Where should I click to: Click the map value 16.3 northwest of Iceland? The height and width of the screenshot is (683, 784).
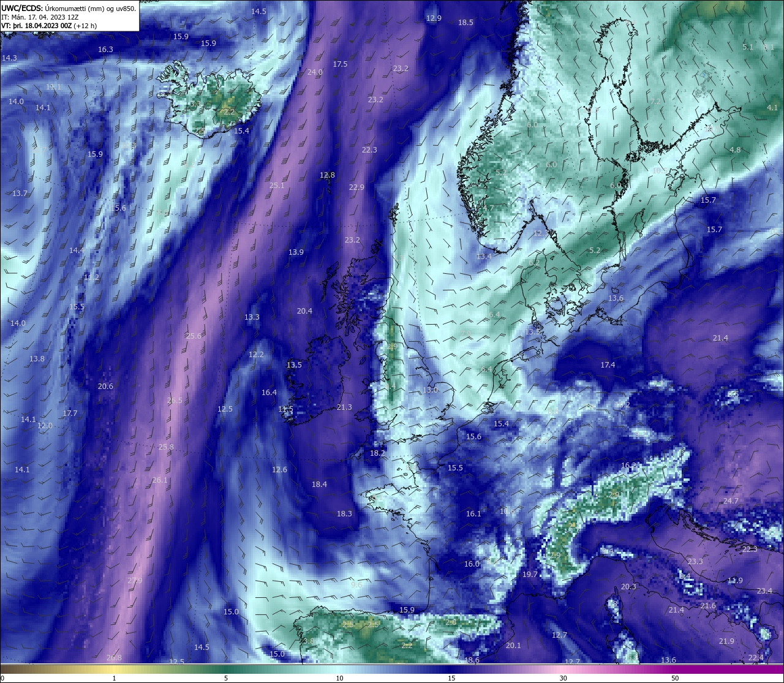[105, 50]
